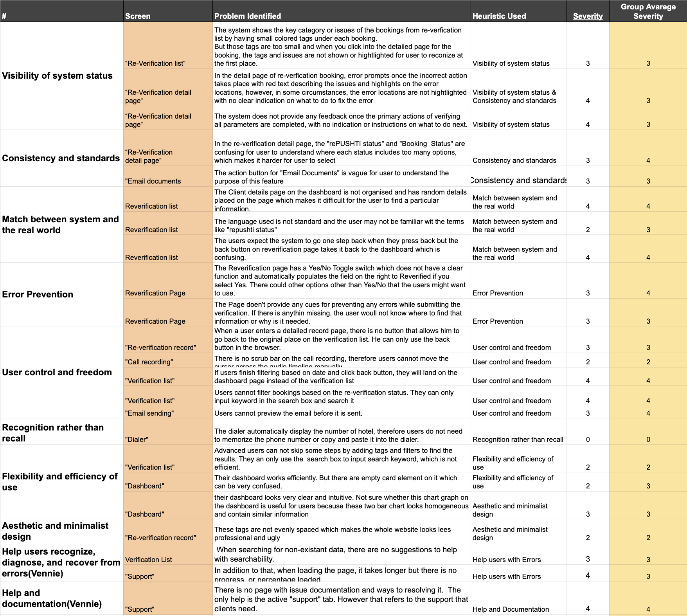The image size is (687, 616).
Task: Select the '#' header cell
Action: pyautogui.click(x=62, y=11)
